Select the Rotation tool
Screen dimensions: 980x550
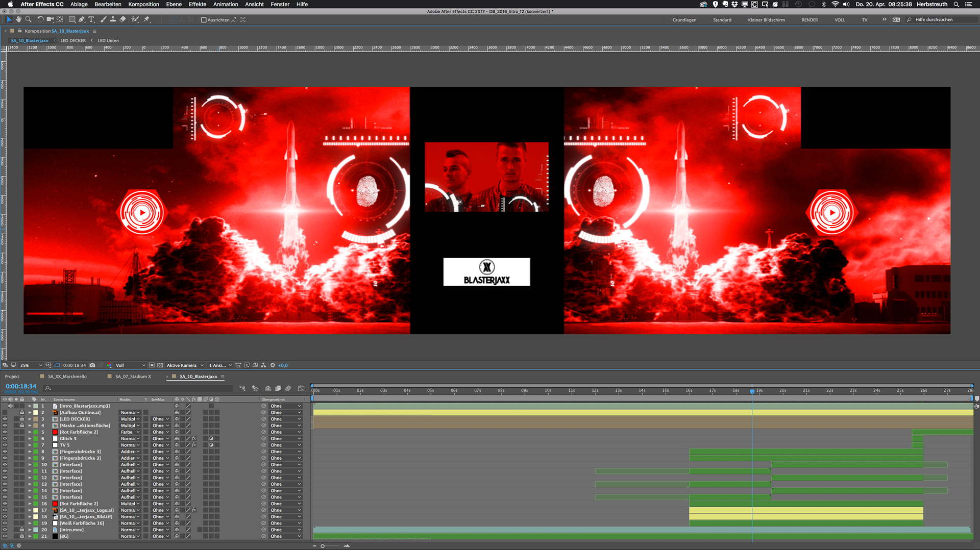[x=40, y=19]
